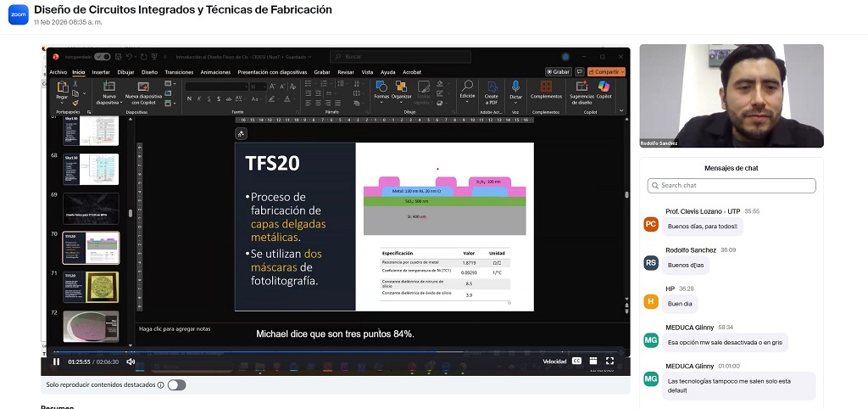Click the Dictar microphone icon in the ribbon
The image size is (868, 409).
pyautogui.click(x=515, y=87)
